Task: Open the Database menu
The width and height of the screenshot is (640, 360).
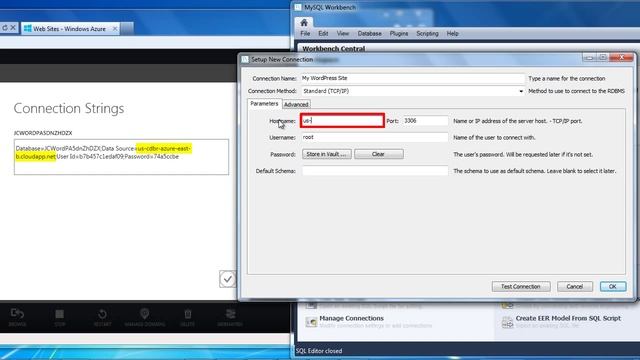Action: (x=369, y=33)
